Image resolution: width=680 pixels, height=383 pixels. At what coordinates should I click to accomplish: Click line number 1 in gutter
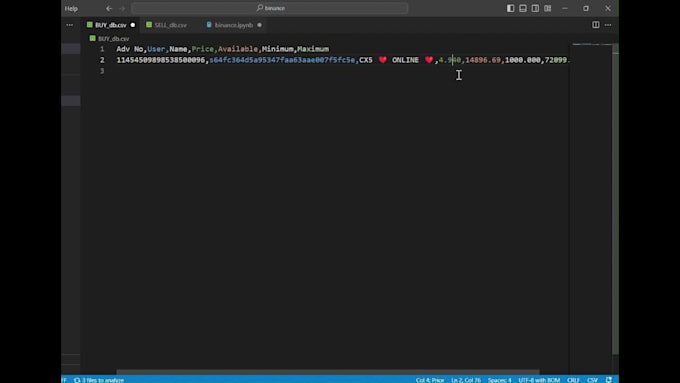point(102,49)
